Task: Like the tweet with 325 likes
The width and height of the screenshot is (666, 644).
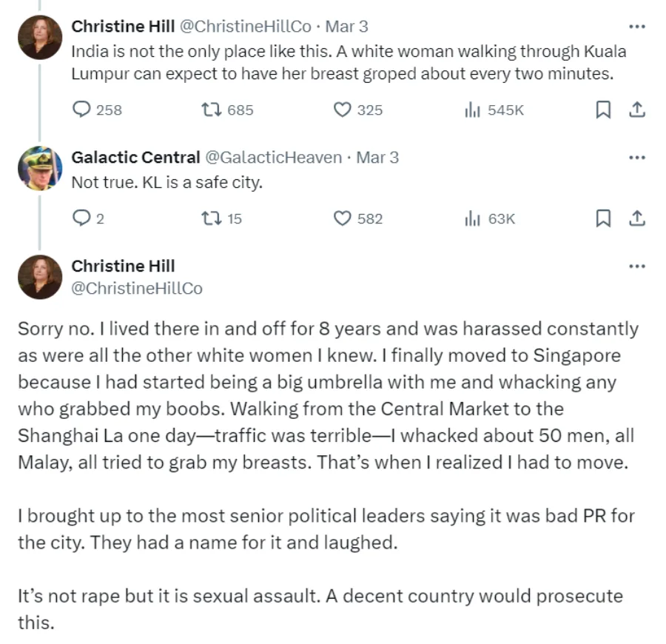Action: click(341, 110)
